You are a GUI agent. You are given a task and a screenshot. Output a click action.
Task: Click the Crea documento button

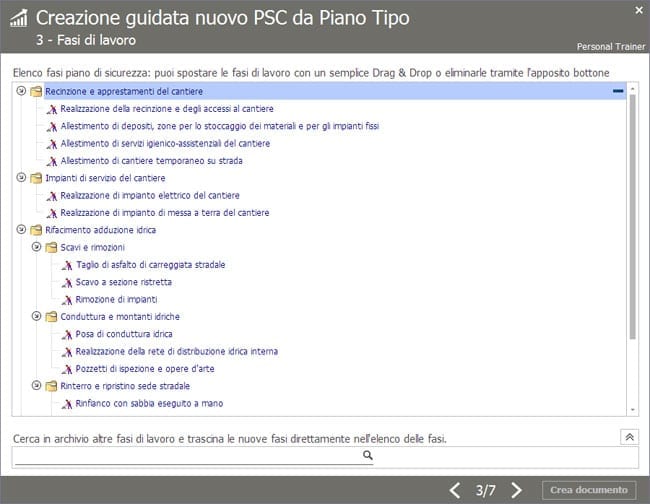(x=589, y=490)
